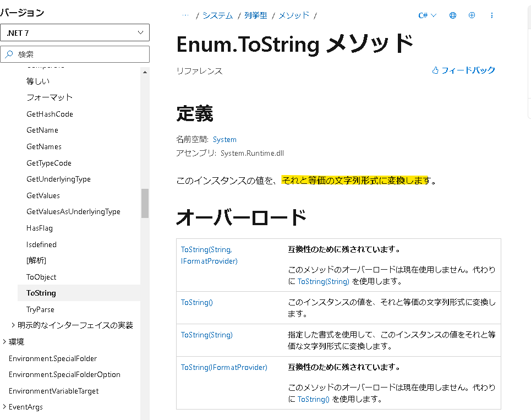This screenshot has height=420, width=531.
Task: Click the globe language icon
Action: pyautogui.click(x=452, y=15)
